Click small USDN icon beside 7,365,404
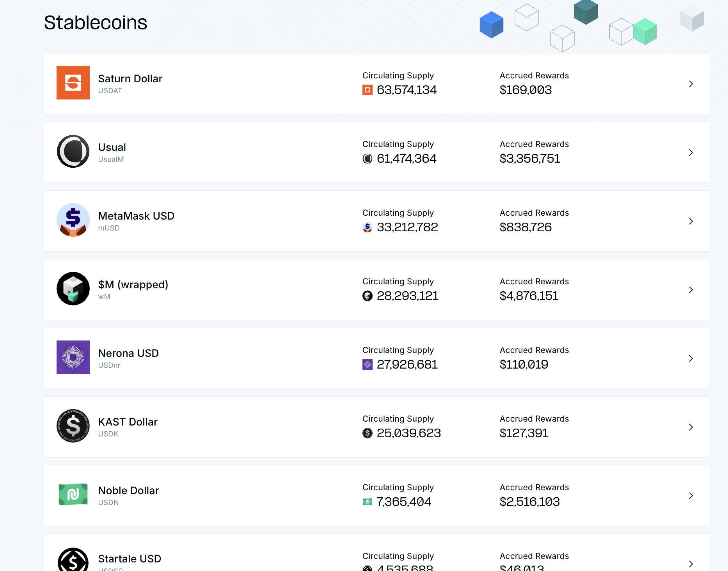The image size is (728, 571). tap(368, 502)
